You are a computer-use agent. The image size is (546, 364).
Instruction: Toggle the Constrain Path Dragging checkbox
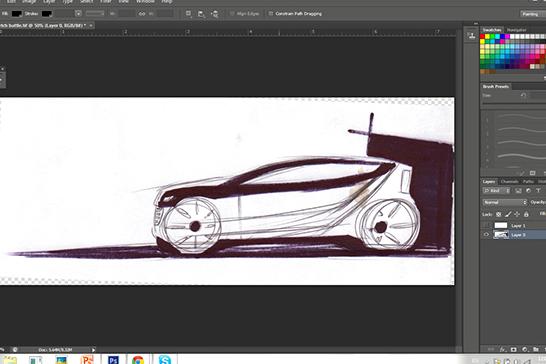(x=271, y=14)
